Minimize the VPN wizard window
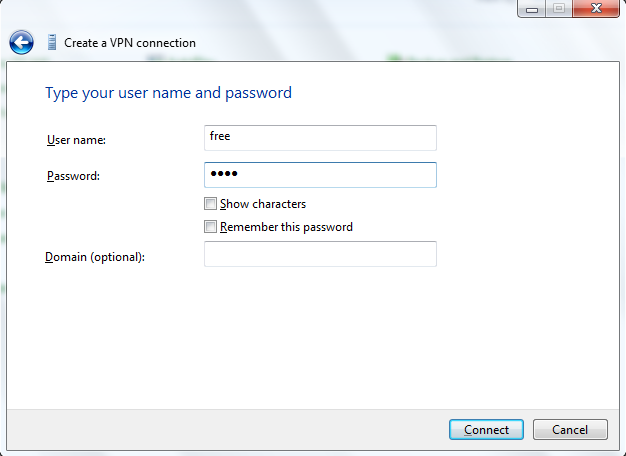The width and height of the screenshot is (626, 456). click(531, 9)
